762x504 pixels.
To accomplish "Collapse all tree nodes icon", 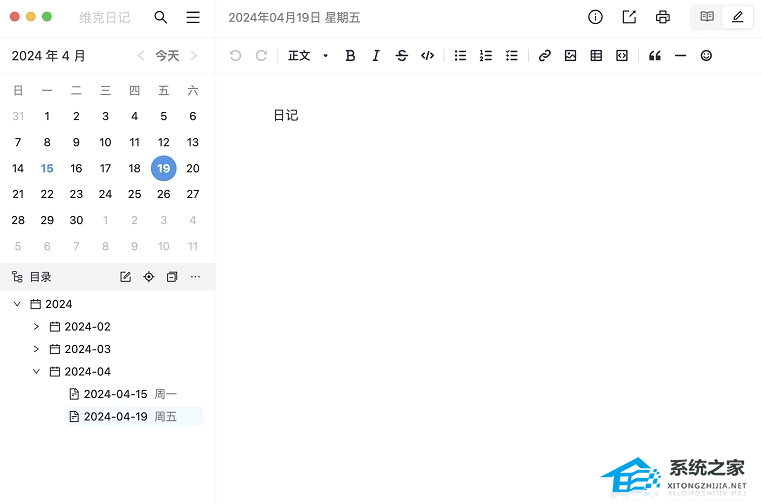I will tap(172, 277).
